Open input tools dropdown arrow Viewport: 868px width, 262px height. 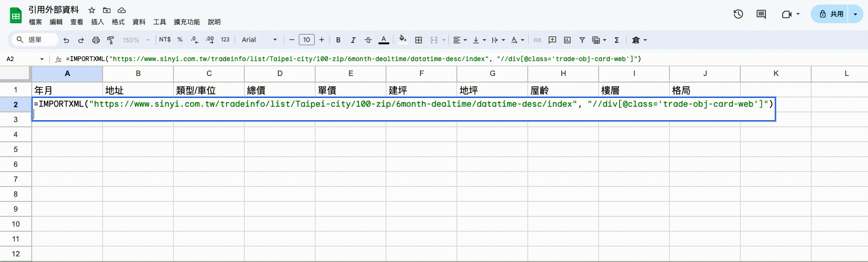tap(645, 40)
